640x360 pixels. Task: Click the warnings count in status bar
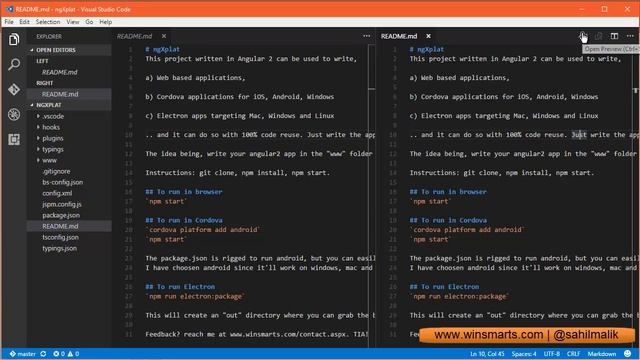[x=74, y=354]
